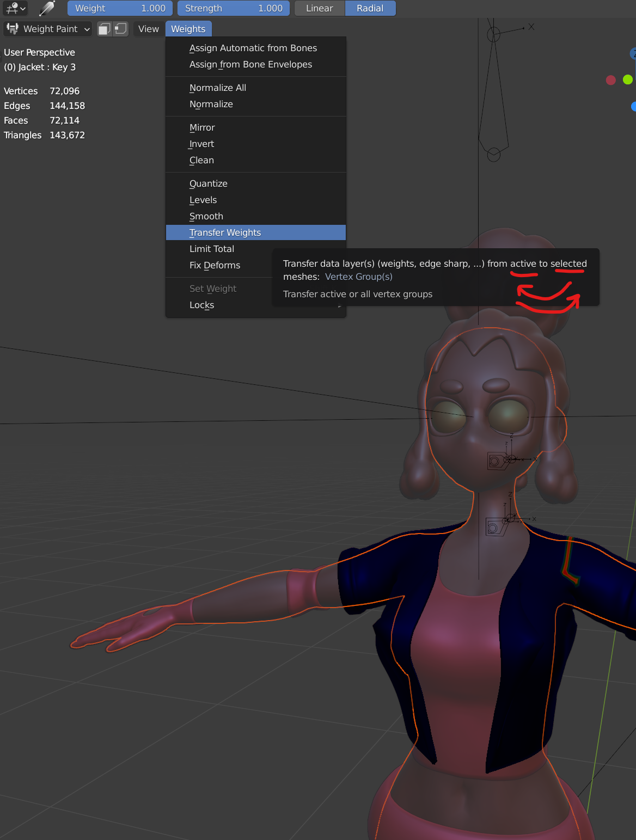Toggle vertex selection masking icon
The width and height of the screenshot is (636, 840).
click(x=120, y=29)
